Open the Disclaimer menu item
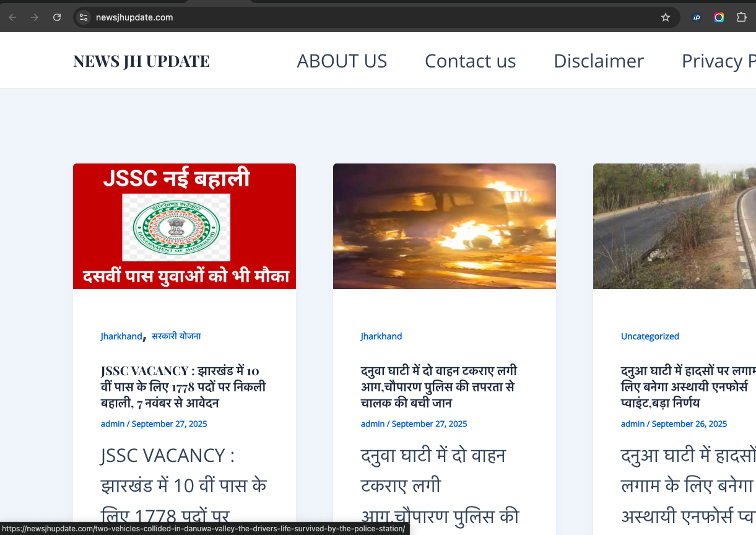Screen dimensions: 756x535 [x=599, y=61]
